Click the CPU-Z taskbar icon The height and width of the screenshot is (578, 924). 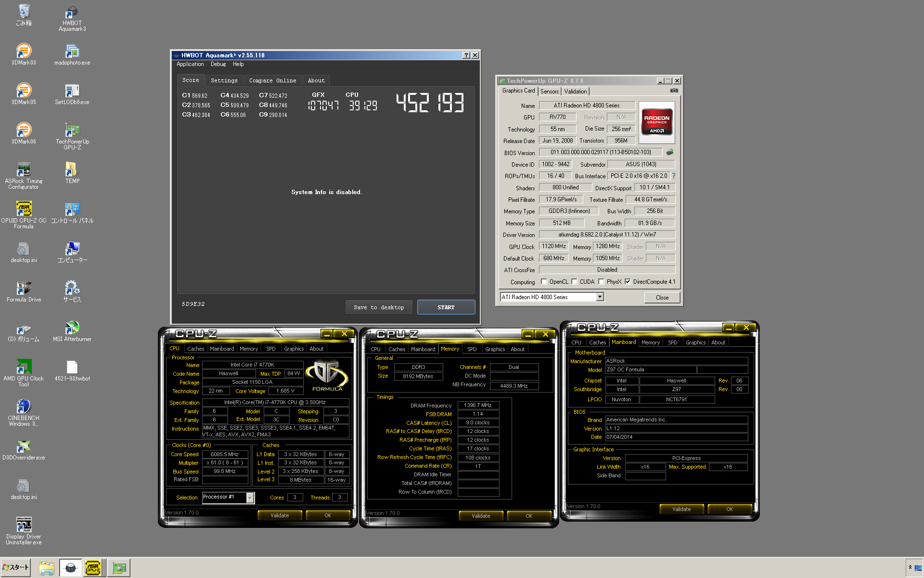coord(93,568)
